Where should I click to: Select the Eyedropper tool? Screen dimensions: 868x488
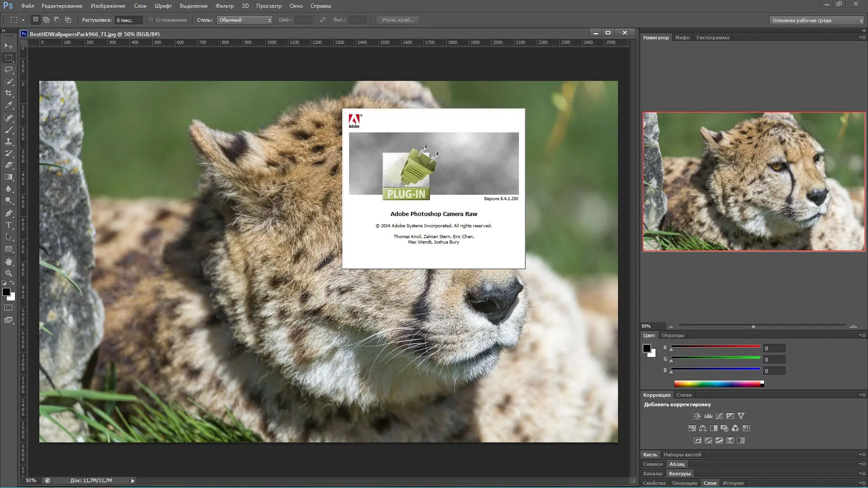point(9,105)
